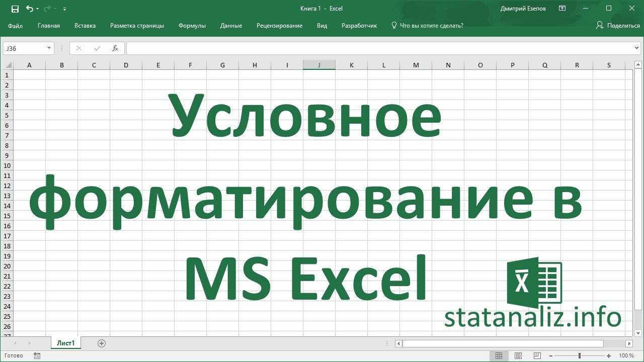
Task: Open the Рецензирование ribbon tab
Action: click(x=279, y=26)
